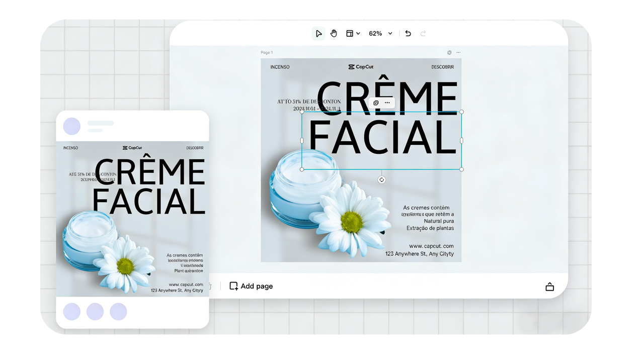Open the Page 1 more options menu

coord(458,52)
